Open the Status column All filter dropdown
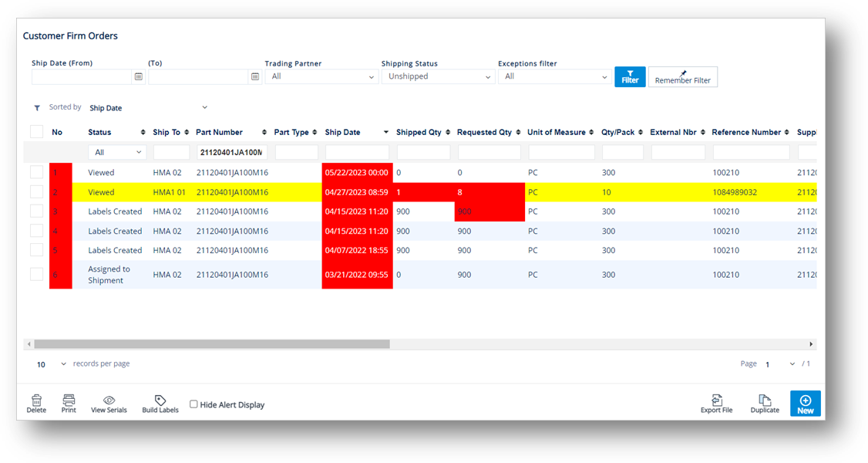The height and width of the screenshot is (463, 868). (117, 152)
